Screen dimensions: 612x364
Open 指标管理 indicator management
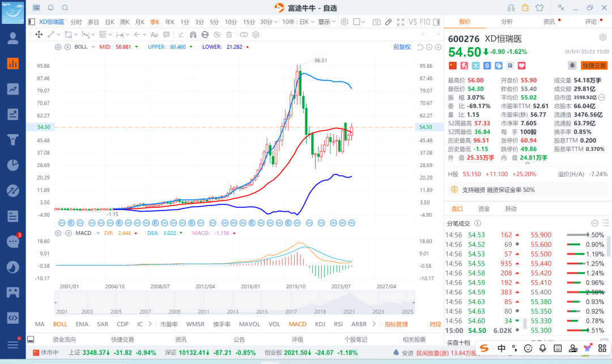tap(396, 324)
